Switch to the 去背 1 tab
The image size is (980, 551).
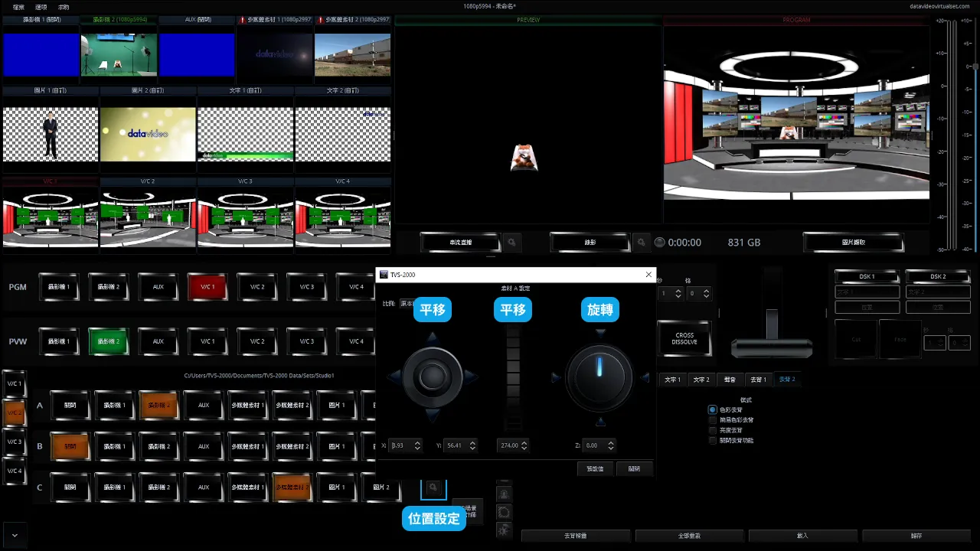tap(758, 380)
